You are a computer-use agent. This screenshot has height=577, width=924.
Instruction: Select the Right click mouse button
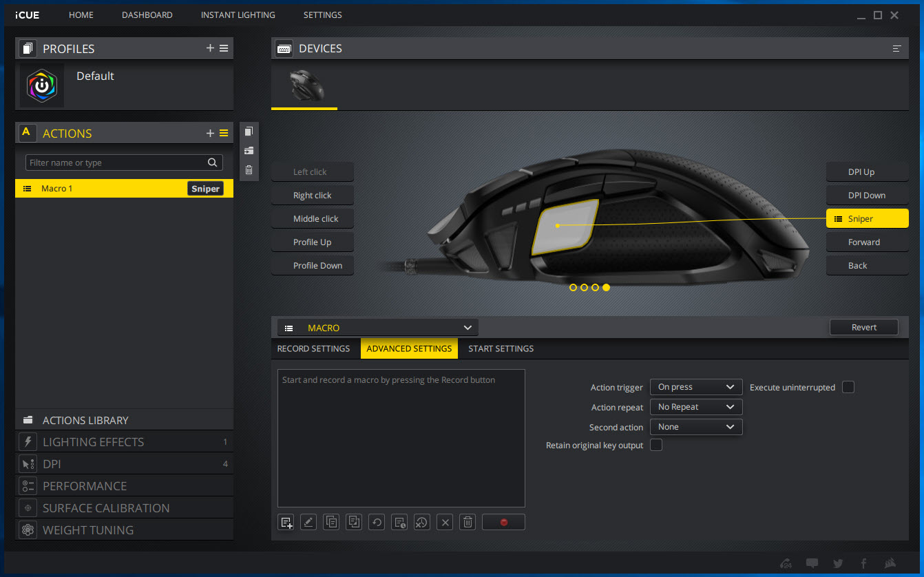[313, 196]
